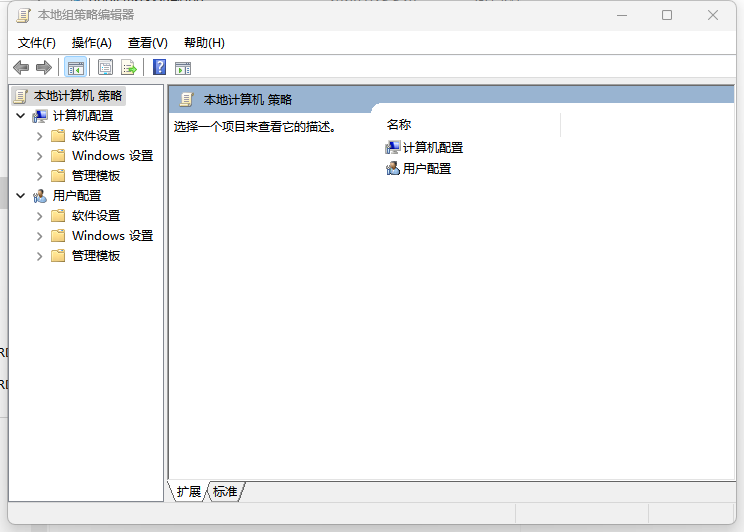The width and height of the screenshot is (744, 532).
Task: Maximize the 本地组策略编辑器 window
Action: [x=667, y=15]
